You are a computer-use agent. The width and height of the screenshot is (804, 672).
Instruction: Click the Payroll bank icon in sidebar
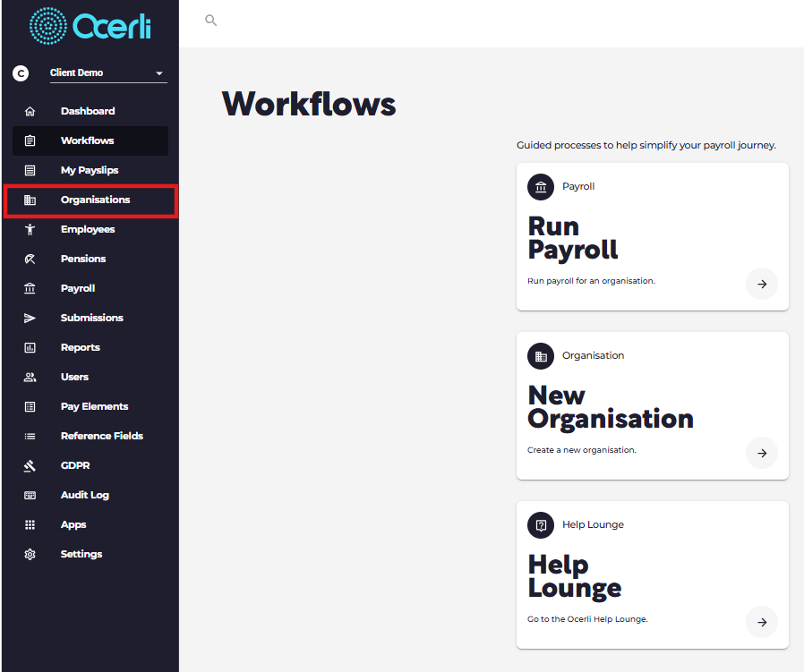pyautogui.click(x=30, y=288)
